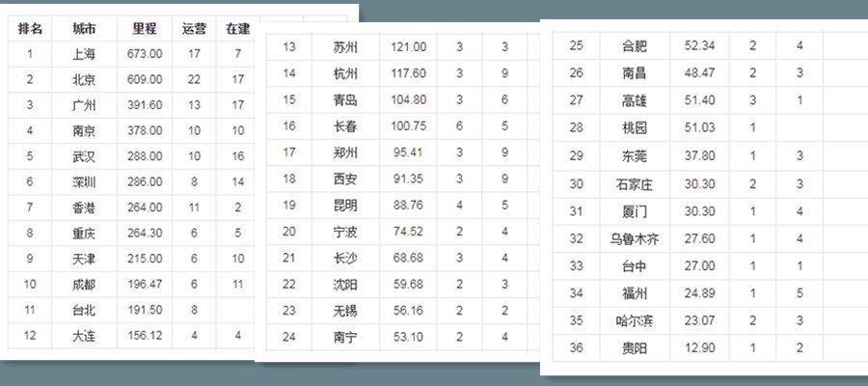Select the 196.47 mileage value
This screenshot has height=386, width=868.
click(x=144, y=284)
